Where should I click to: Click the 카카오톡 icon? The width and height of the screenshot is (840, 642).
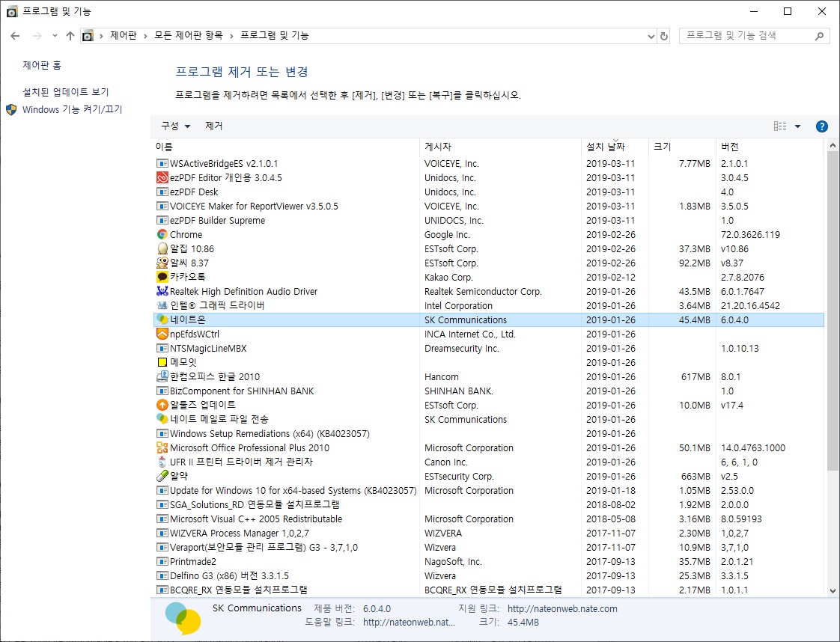[x=162, y=278]
